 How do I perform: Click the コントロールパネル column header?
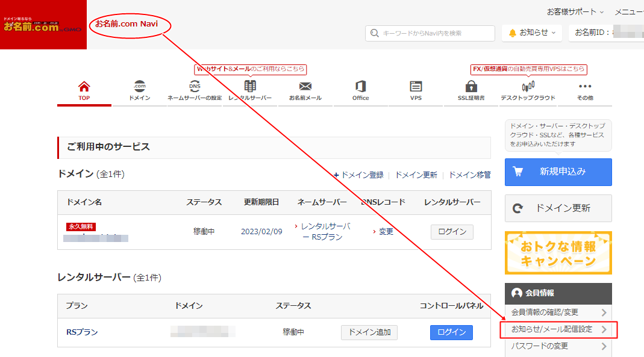451,306
